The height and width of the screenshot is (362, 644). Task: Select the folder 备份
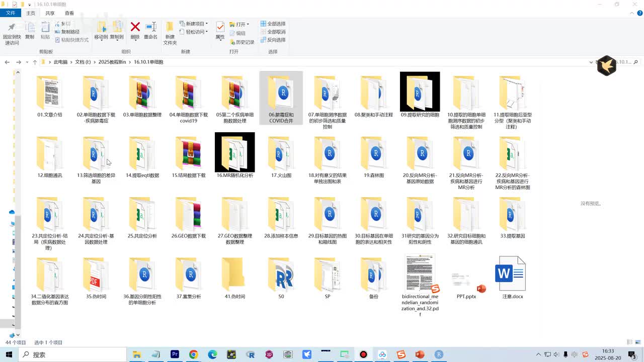click(374, 278)
